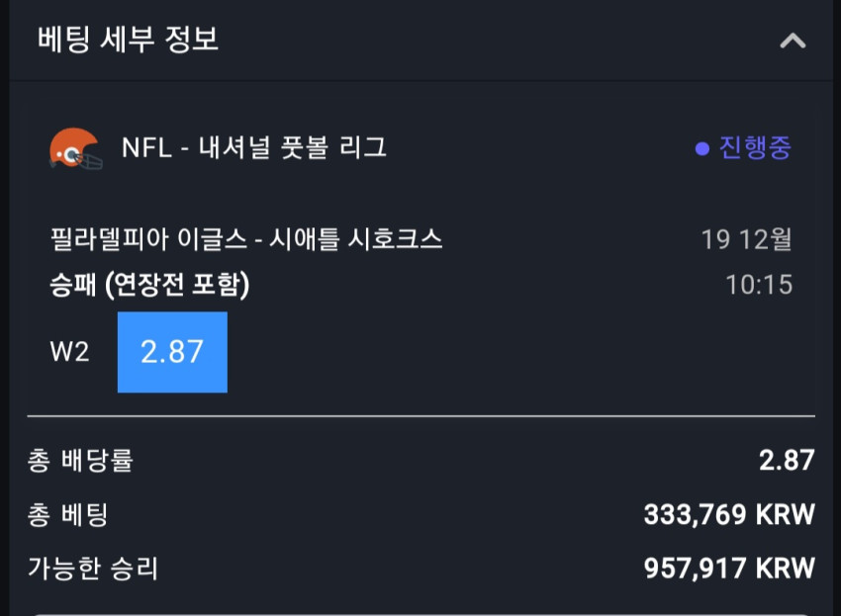The height and width of the screenshot is (616, 841).
Task: Click the 10:15 match time
Action: (759, 285)
